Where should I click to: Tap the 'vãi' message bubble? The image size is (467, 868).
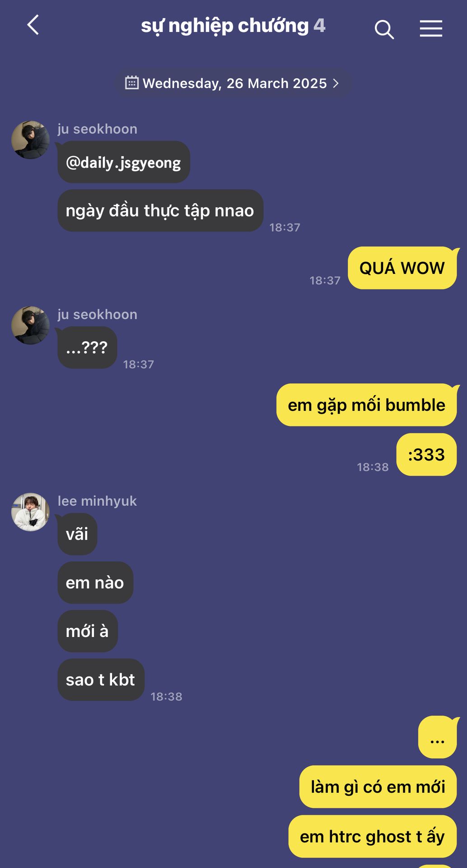(x=77, y=534)
